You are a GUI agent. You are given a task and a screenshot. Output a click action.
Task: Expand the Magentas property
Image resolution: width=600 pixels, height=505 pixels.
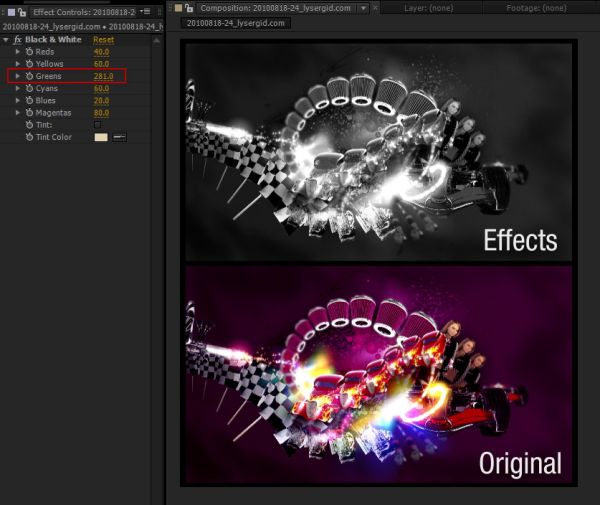coord(18,113)
